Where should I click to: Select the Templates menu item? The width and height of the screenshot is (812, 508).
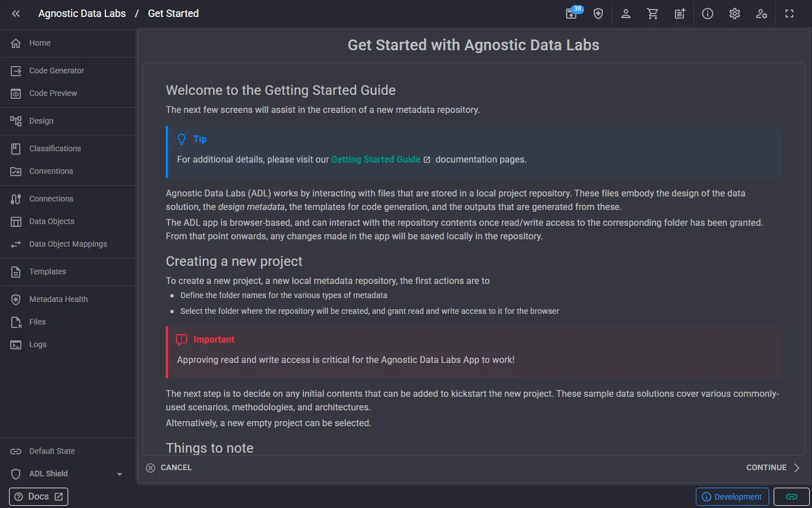point(68,271)
